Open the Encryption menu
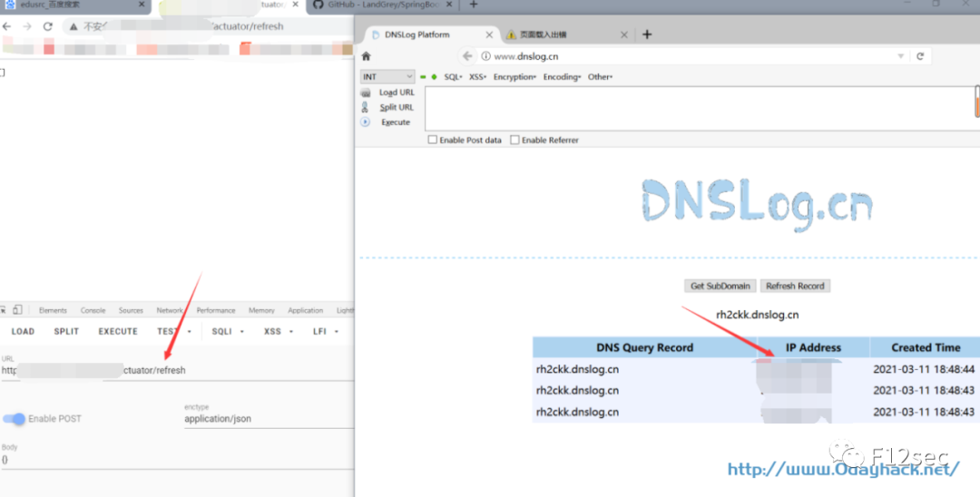This screenshot has width=980, height=497. (515, 77)
